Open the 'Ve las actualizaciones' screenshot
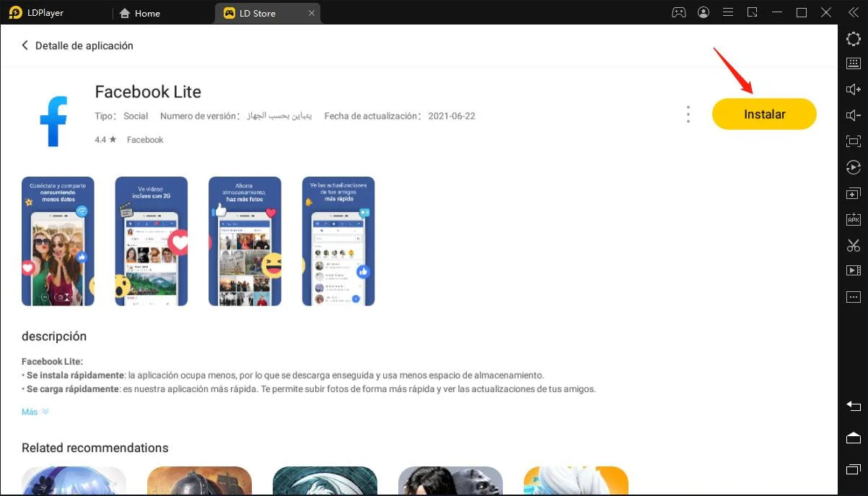868x496 pixels. pos(338,241)
